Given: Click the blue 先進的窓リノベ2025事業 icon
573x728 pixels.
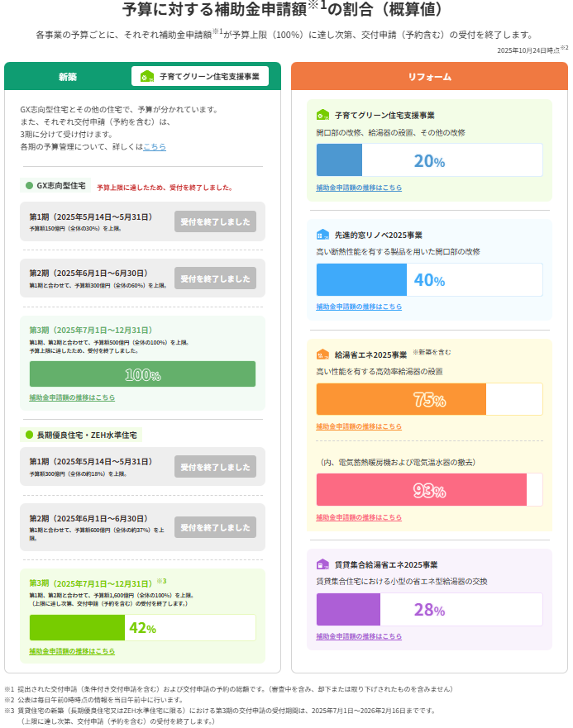Looking at the screenshot, I should coord(322,235).
